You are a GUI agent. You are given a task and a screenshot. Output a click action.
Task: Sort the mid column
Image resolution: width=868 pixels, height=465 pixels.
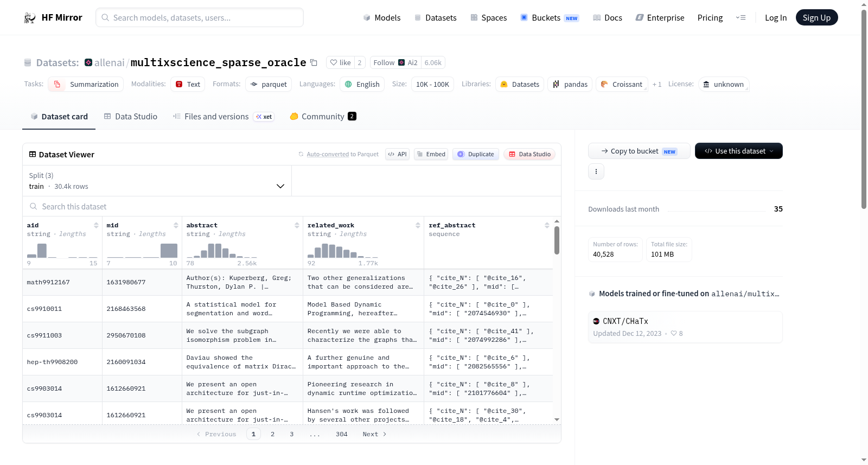coord(176,225)
